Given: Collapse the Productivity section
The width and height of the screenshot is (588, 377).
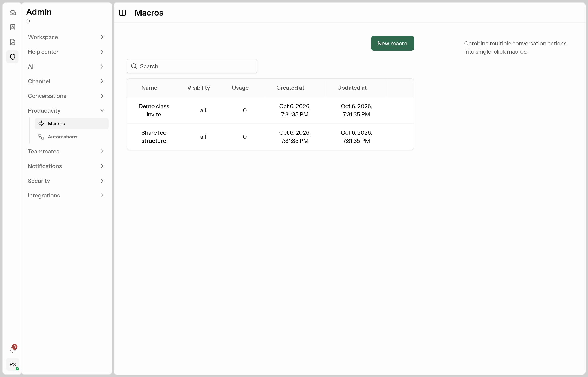Looking at the screenshot, I should tap(66, 110).
